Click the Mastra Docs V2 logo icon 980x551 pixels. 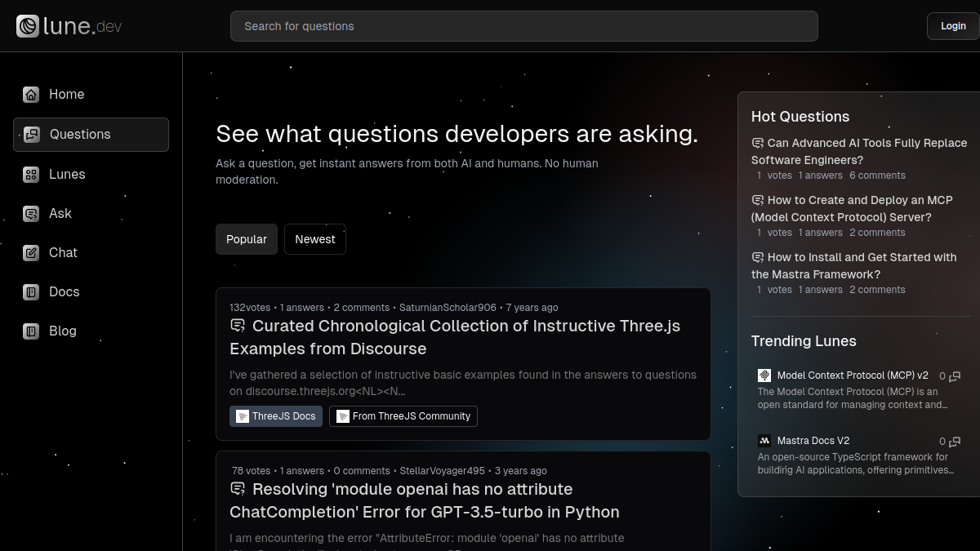[764, 441]
